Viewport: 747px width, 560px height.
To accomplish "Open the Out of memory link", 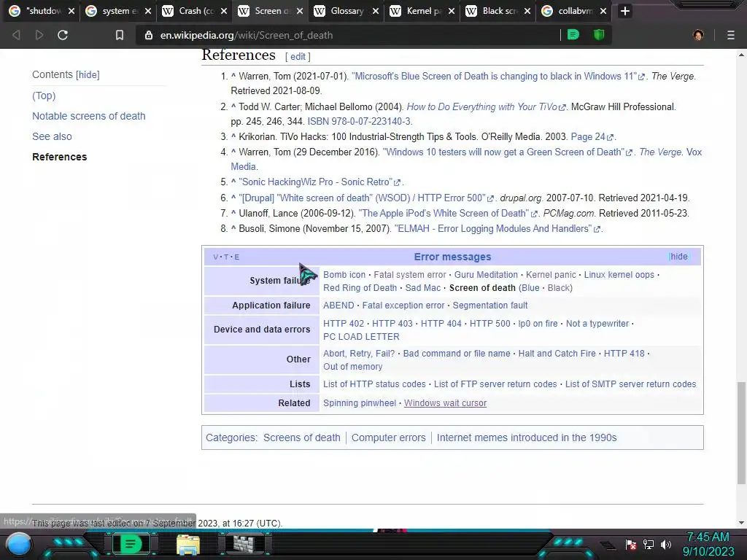I will click(352, 367).
